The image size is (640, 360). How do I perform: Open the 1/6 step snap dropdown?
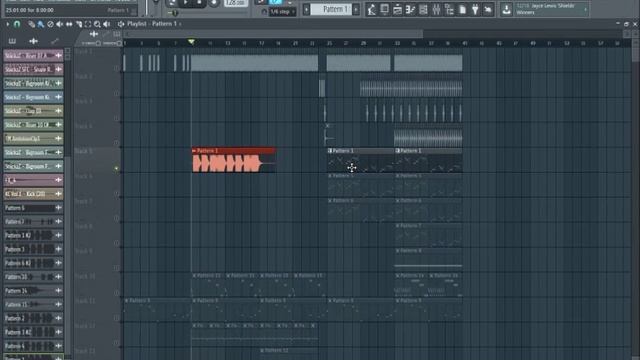tap(283, 12)
